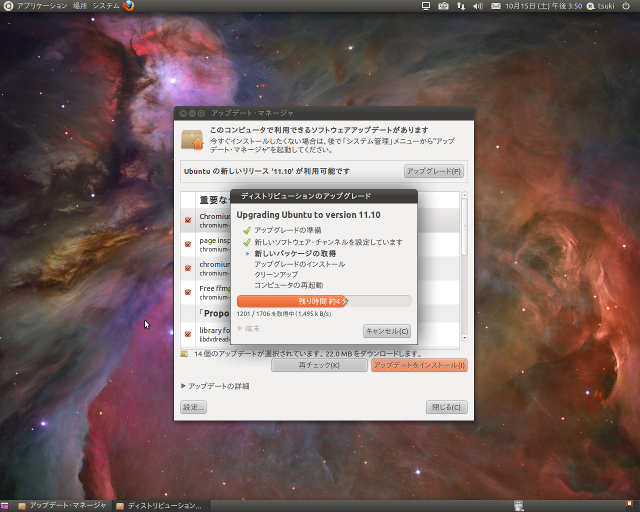The image size is (640, 512).
Task: Uncheck the library for libdvdread checkbox
Action: point(188,334)
